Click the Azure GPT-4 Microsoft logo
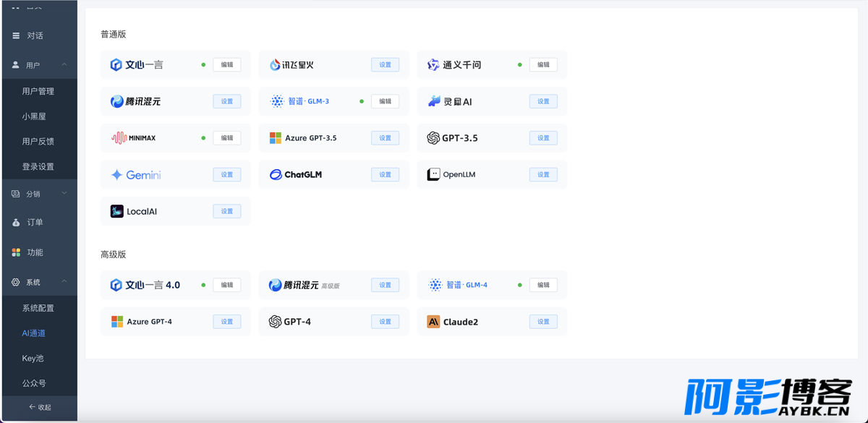The height and width of the screenshot is (423, 868). [x=117, y=322]
